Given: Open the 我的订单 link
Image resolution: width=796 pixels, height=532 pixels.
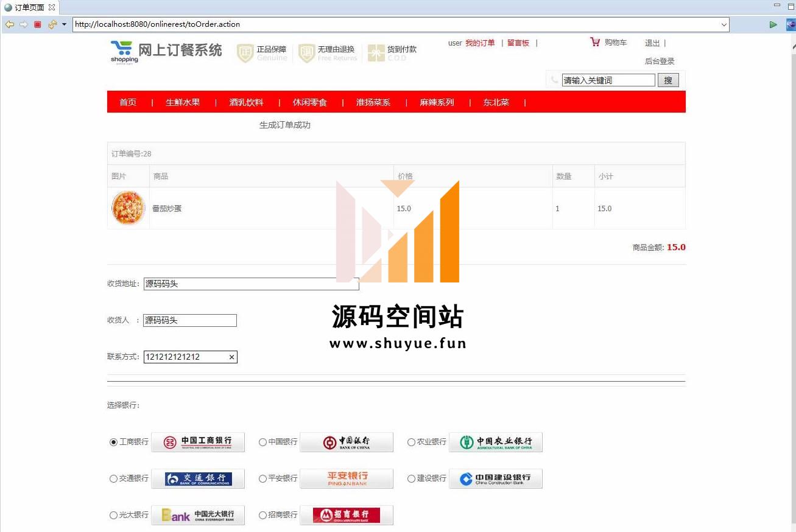Looking at the screenshot, I should [480, 43].
